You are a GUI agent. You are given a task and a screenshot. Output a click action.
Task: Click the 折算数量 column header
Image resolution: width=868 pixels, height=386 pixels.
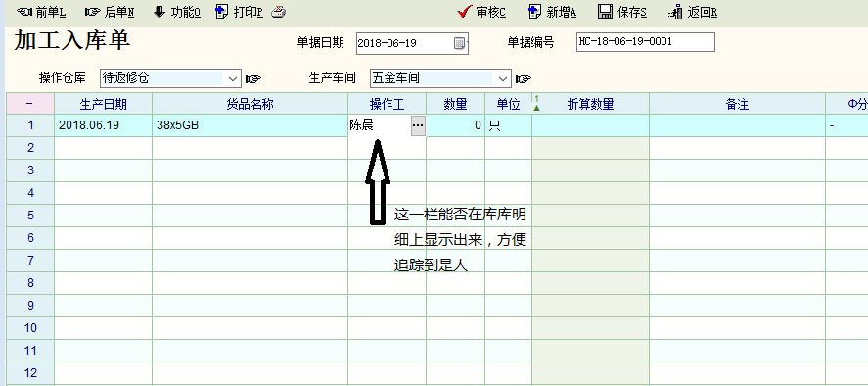[x=591, y=104]
